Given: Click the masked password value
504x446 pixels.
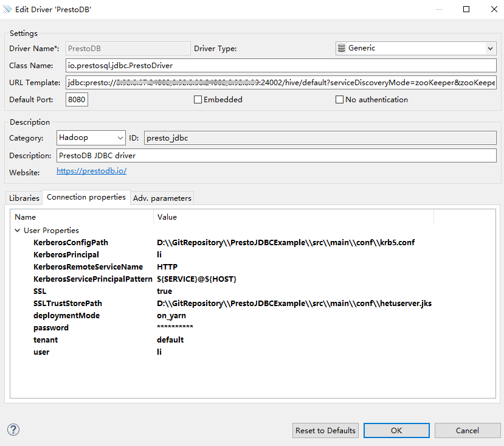Looking at the screenshot, I should [175, 327].
